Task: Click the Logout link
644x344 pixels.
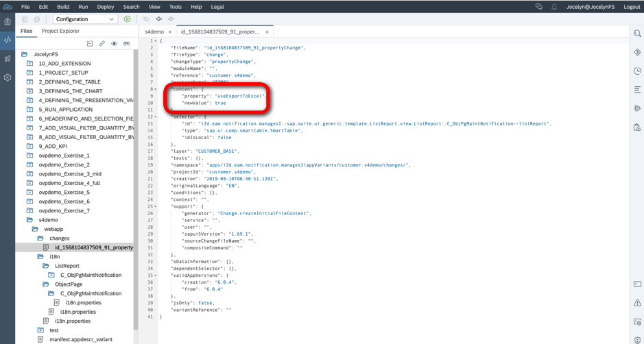Action: click(632, 7)
